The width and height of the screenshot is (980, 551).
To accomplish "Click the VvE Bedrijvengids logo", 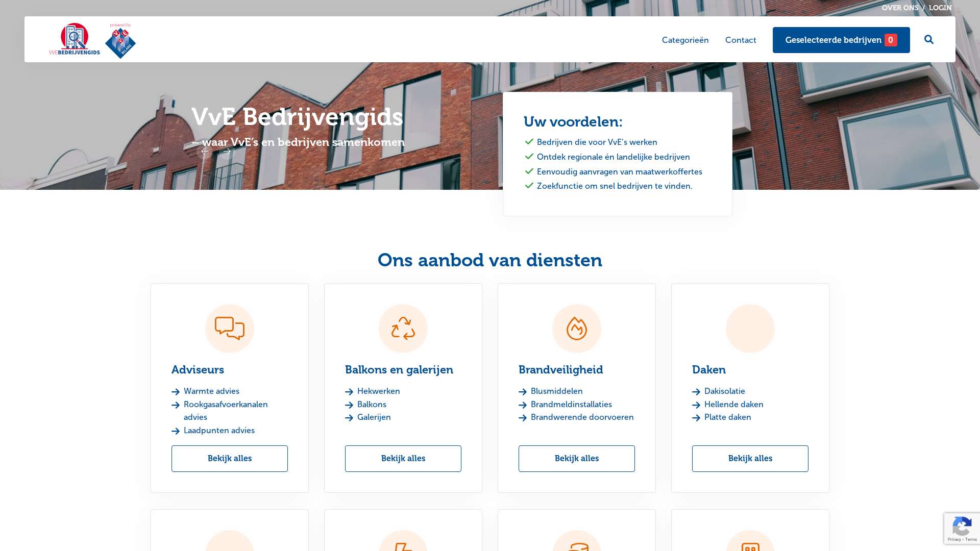I will (75, 39).
